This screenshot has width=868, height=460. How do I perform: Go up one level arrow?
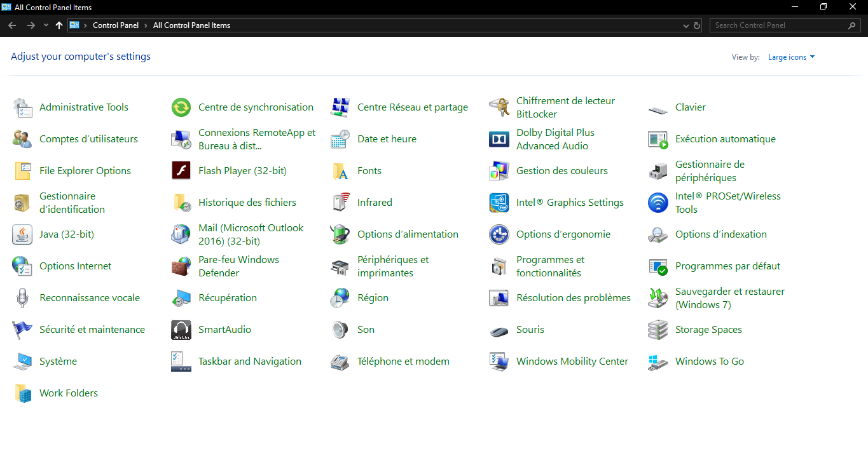pyautogui.click(x=59, y=25)
